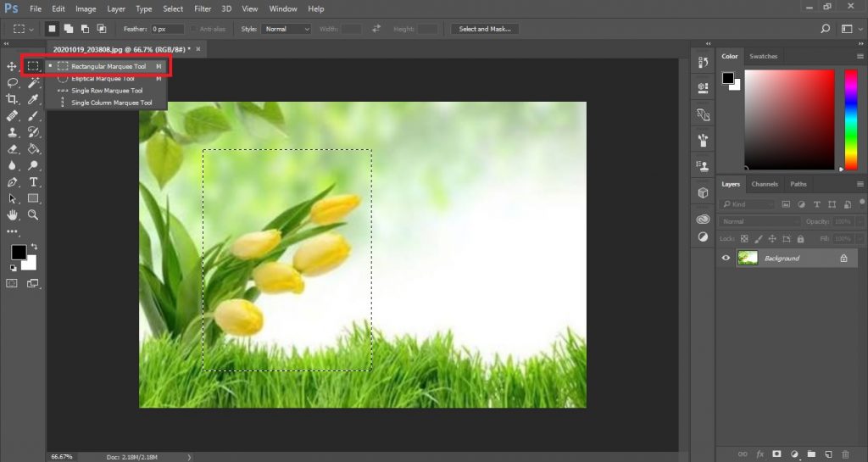Select the Healing Brush tool
This screenshot has width=868, height=462.
(x=12, y=116)
